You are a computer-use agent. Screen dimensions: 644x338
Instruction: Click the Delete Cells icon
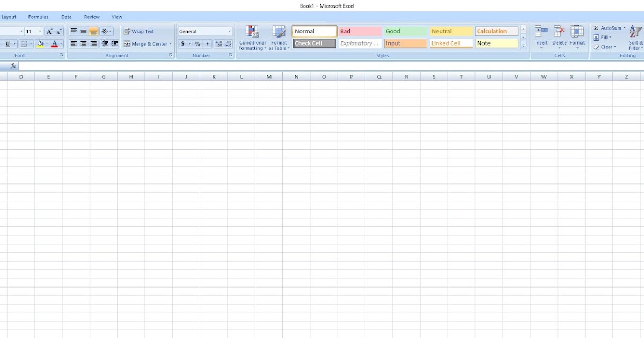point(559,34)
